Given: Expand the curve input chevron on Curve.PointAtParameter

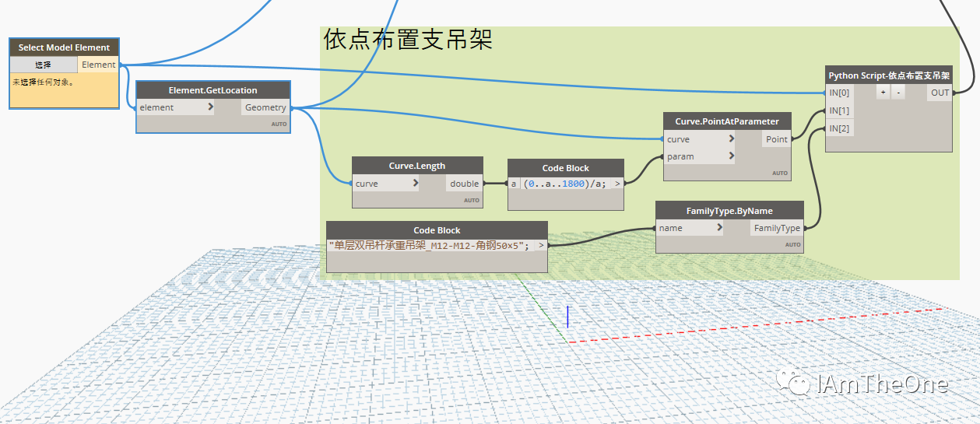Looking at the screenshot, I should tap(732, 139).
